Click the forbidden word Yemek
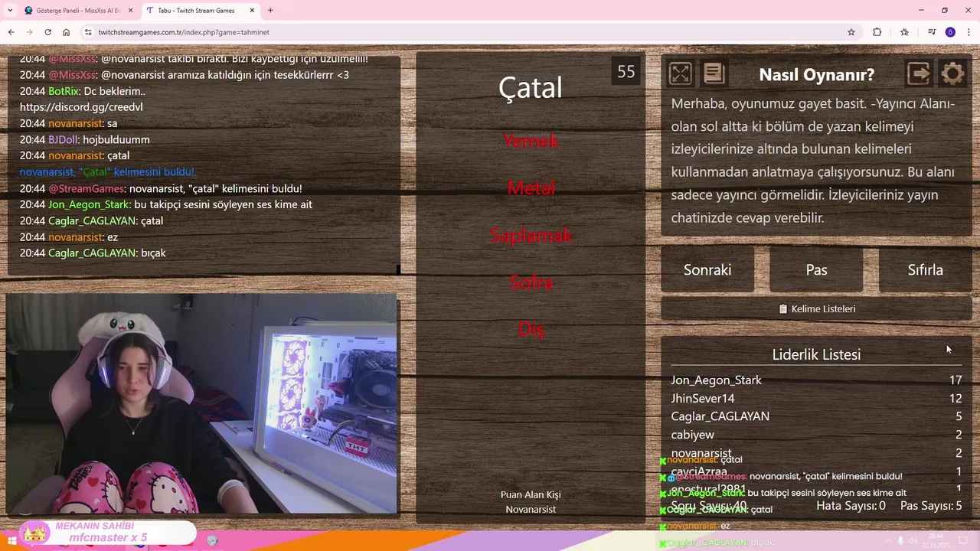The image size is (980, 551). pos(531,141)
